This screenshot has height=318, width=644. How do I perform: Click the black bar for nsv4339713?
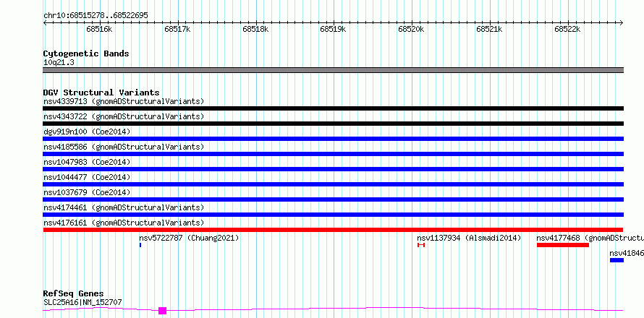point(333,108)
